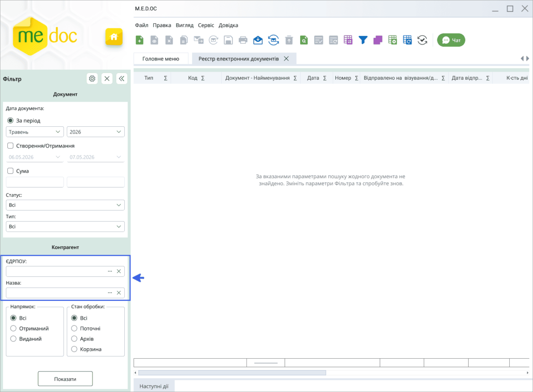Select the Поточні radio button

click(74, 329)
